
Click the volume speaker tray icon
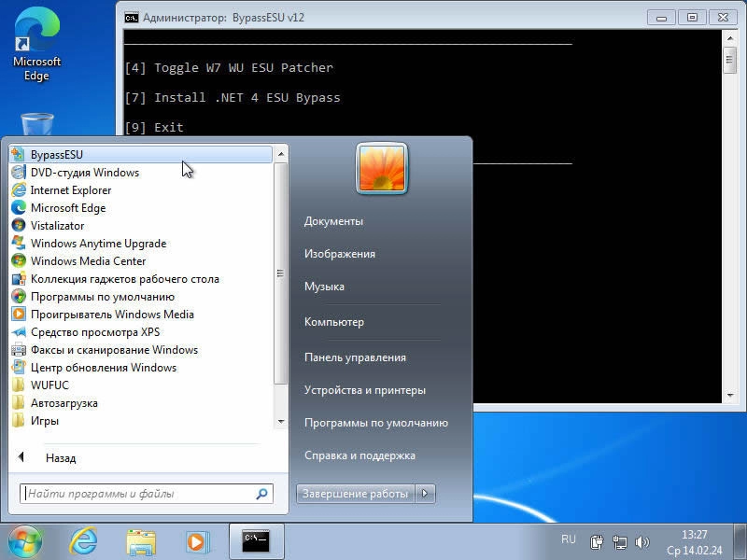pyautogui.click(x=641, y=541)
